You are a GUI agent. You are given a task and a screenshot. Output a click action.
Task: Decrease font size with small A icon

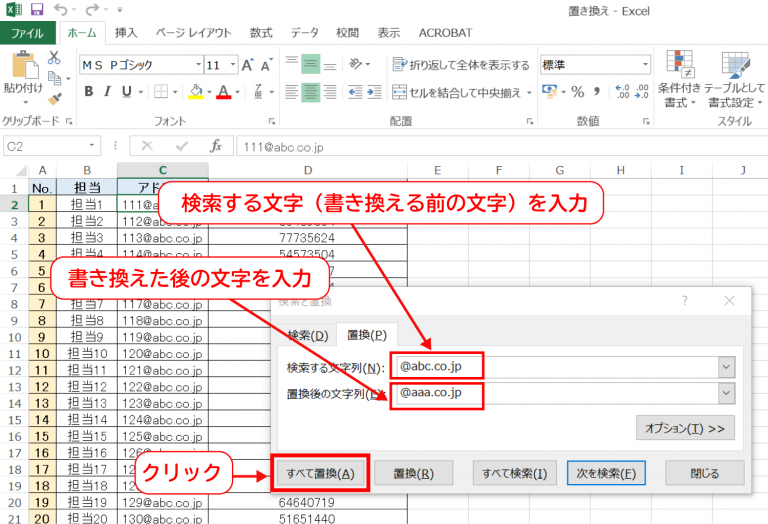(x=266, y=65)
